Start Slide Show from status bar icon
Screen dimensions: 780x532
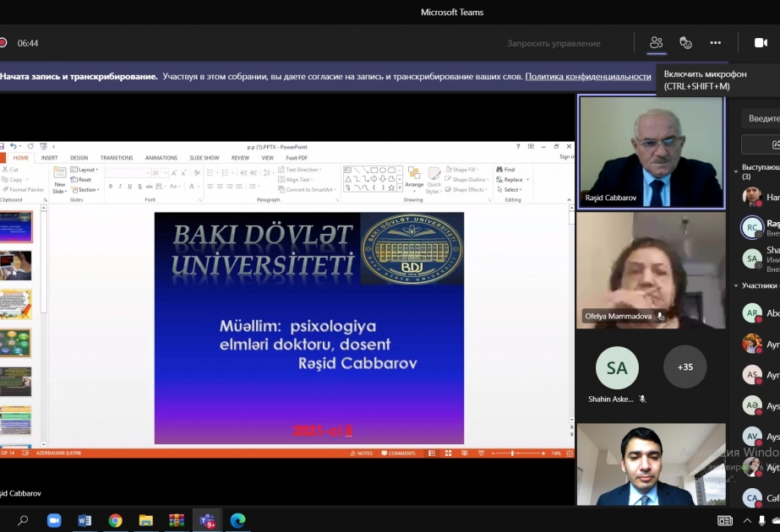(x=481, y=453)
